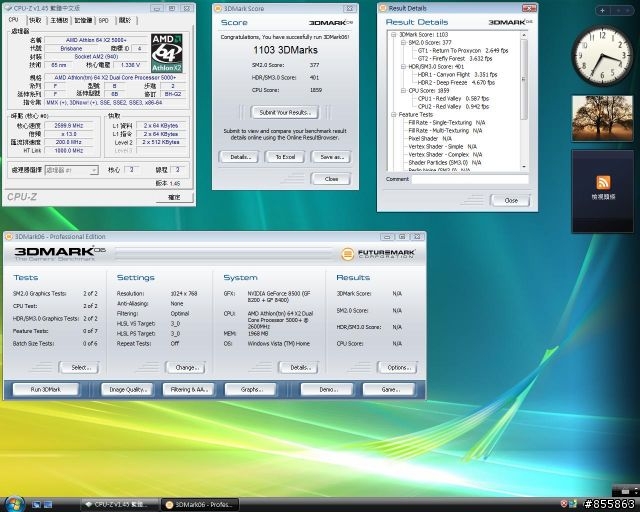Open Filtering & AA settings
Image resolution: width=640 pixels, height=512 pixels.
pos(189,390)
